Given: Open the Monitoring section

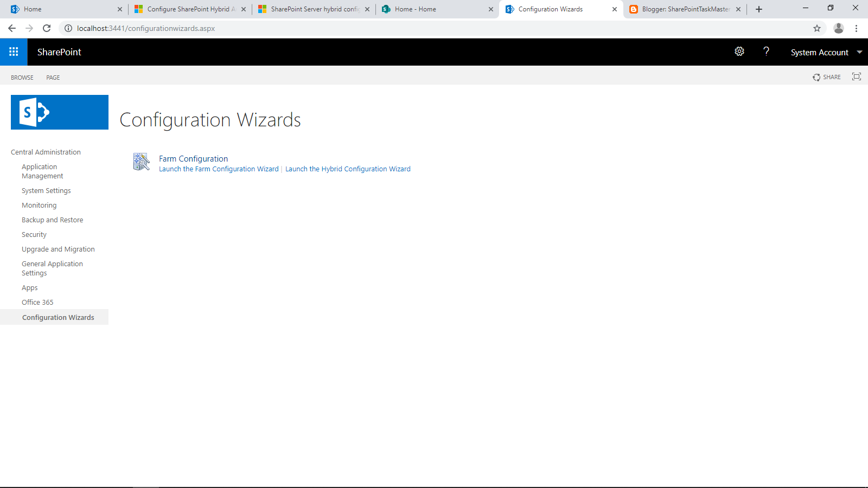Looking at the screenshot, I should click(39, 206).
